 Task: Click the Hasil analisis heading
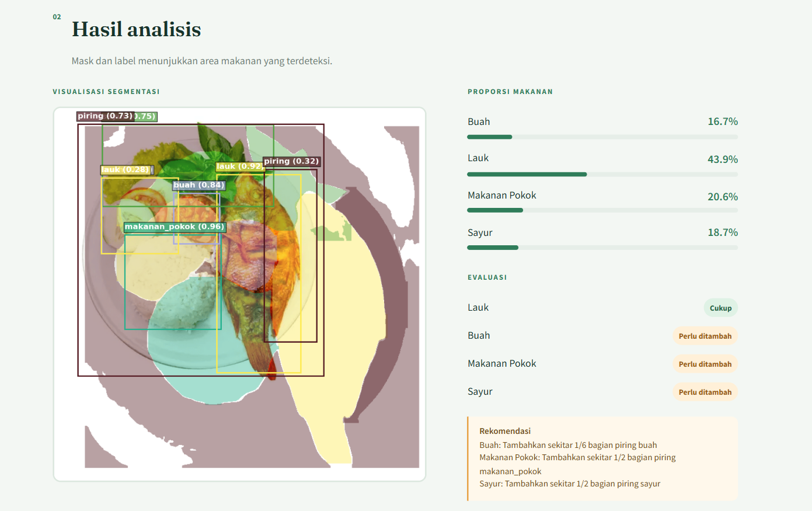136,29
